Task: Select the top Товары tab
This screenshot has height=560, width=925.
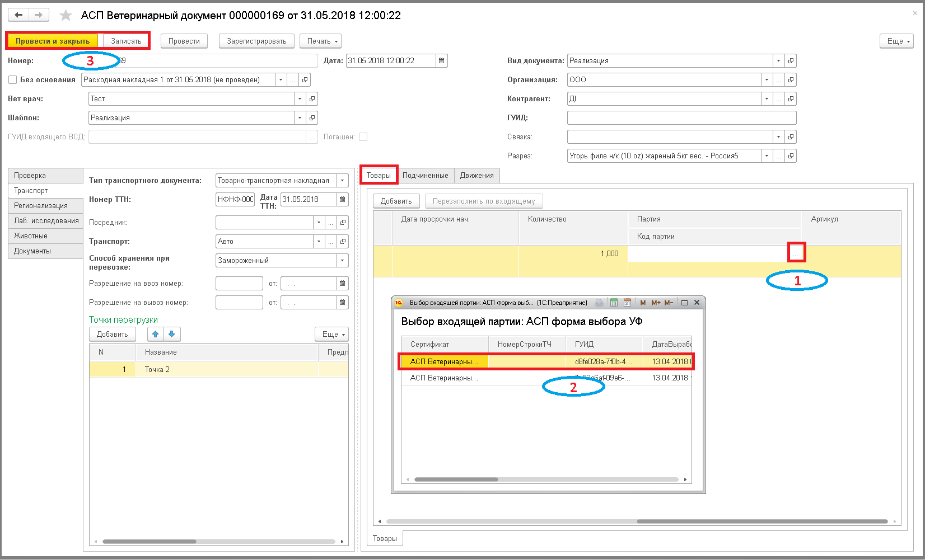Action: point(379,175)
